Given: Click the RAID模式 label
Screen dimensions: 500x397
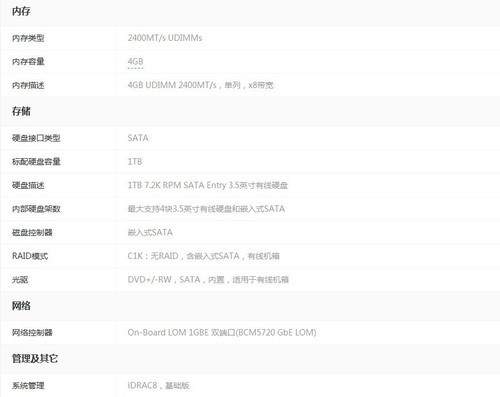Looking at the screenshot, I should coord(30,256).
